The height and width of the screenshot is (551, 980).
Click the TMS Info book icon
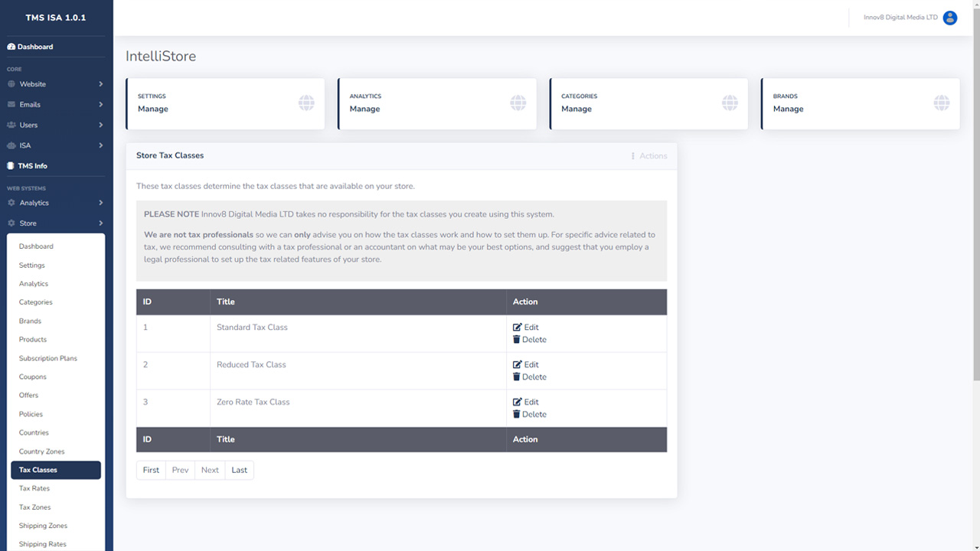pos(11,166)
